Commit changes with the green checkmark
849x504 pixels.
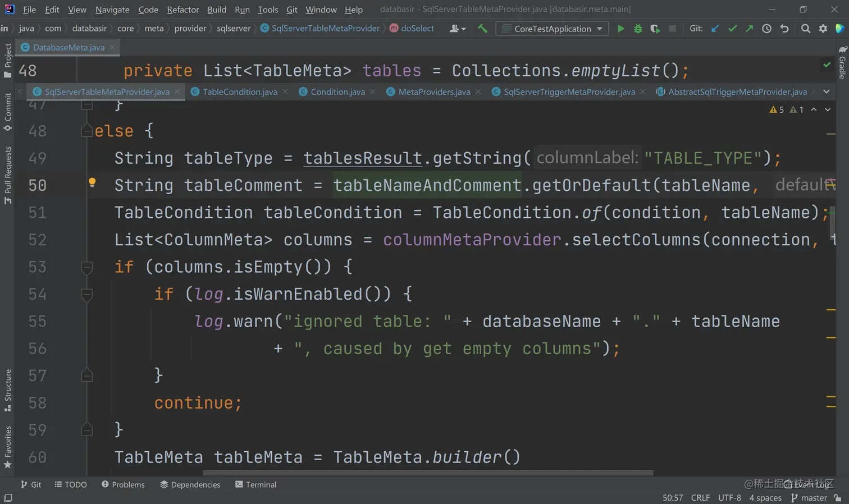click(x=732, y=29)
